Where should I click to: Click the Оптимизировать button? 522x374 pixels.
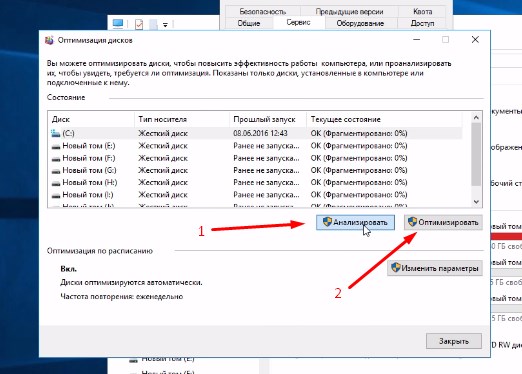tap(443, 222)
